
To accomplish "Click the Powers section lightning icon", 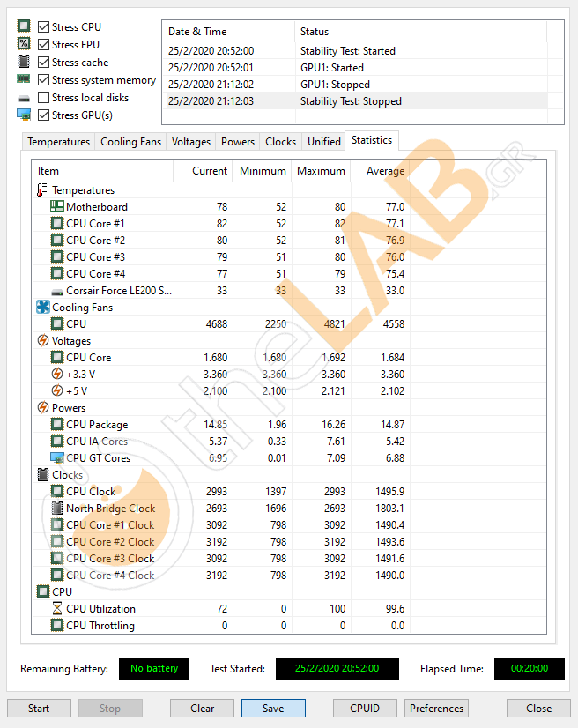I will (x=42, y=407).
